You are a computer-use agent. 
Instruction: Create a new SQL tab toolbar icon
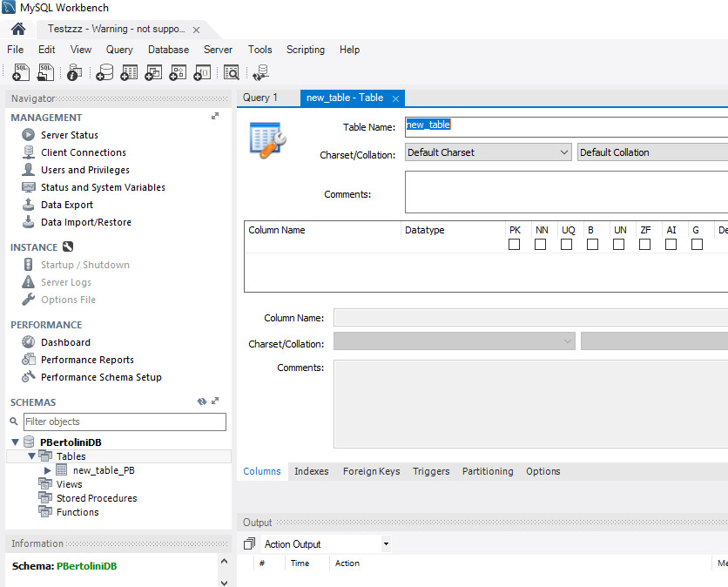(20, 72)
